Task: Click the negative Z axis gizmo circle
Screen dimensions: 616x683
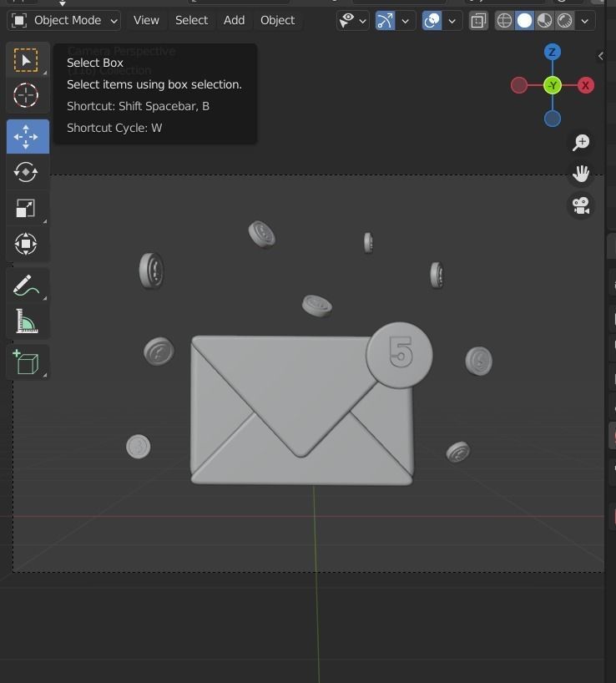Action: tap(552, 119)
